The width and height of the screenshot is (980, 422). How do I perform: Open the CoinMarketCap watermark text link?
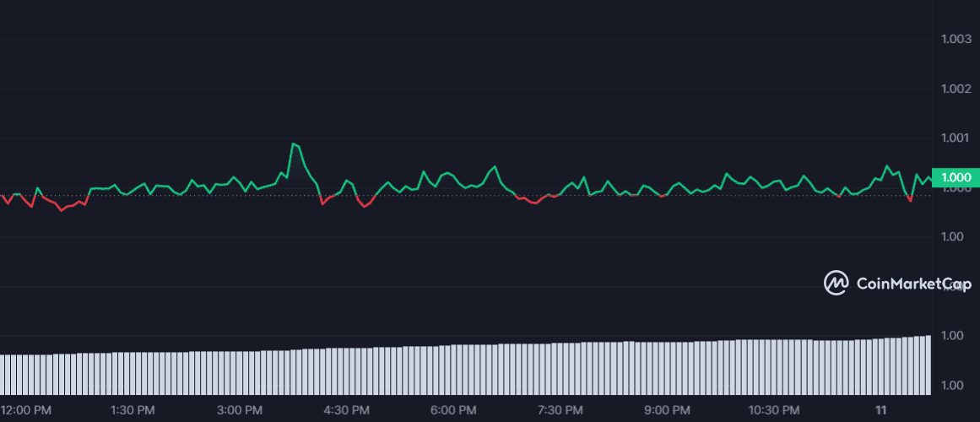913,284
